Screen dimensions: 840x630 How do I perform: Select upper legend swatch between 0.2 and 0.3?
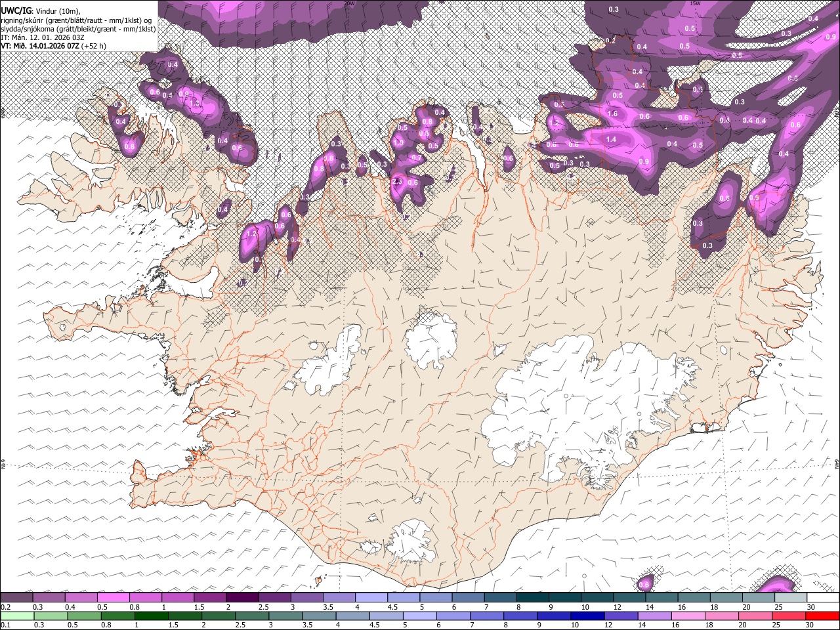pyautogui.click(x=16, y=597)
